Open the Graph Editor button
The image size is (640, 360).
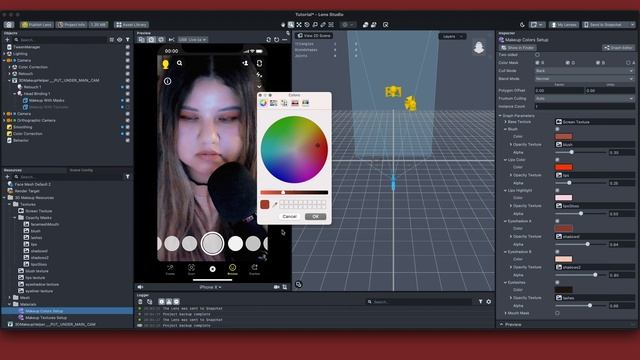[x=619, y=47]
